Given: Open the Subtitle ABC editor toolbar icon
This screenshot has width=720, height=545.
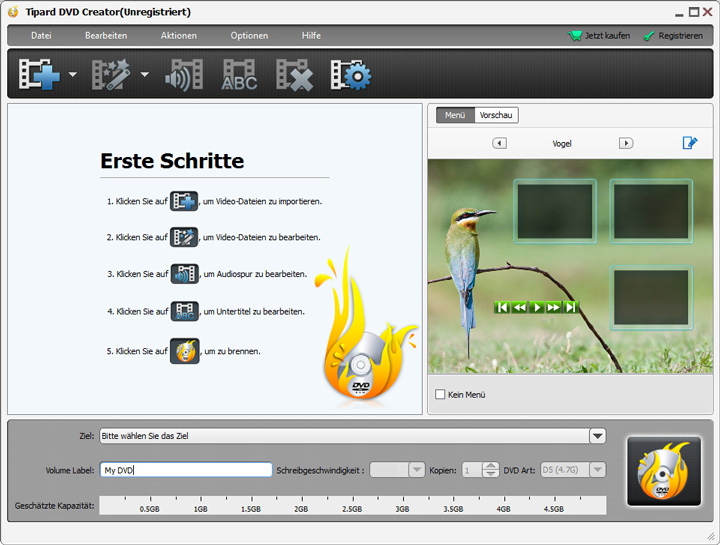Looking at the screenshot, I should point(239,74).
